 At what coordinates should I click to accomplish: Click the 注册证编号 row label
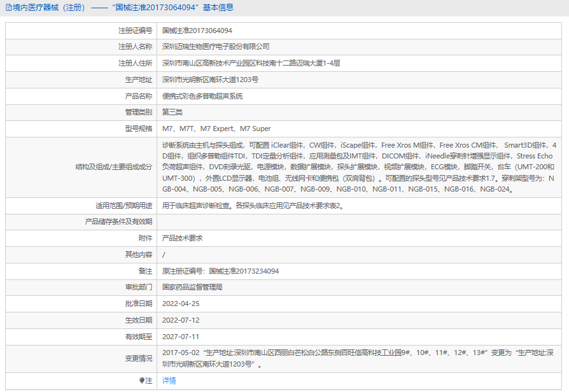(x=135, y=31)
